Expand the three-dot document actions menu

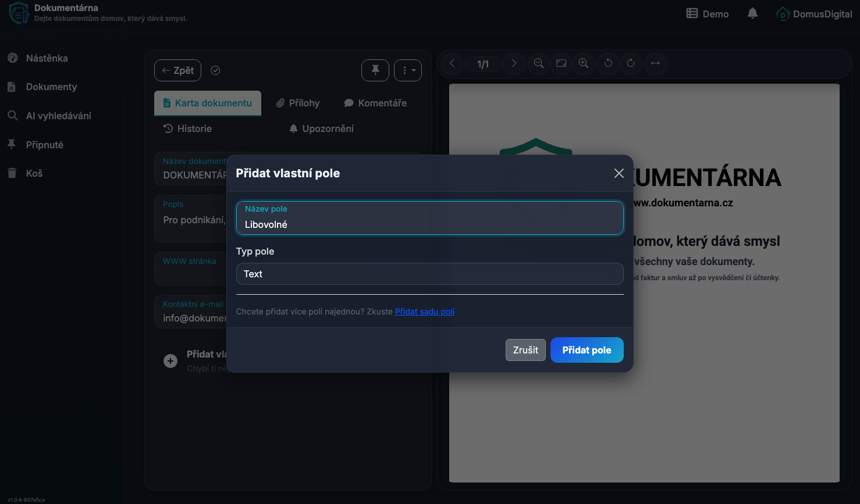[x=408, y=70]
